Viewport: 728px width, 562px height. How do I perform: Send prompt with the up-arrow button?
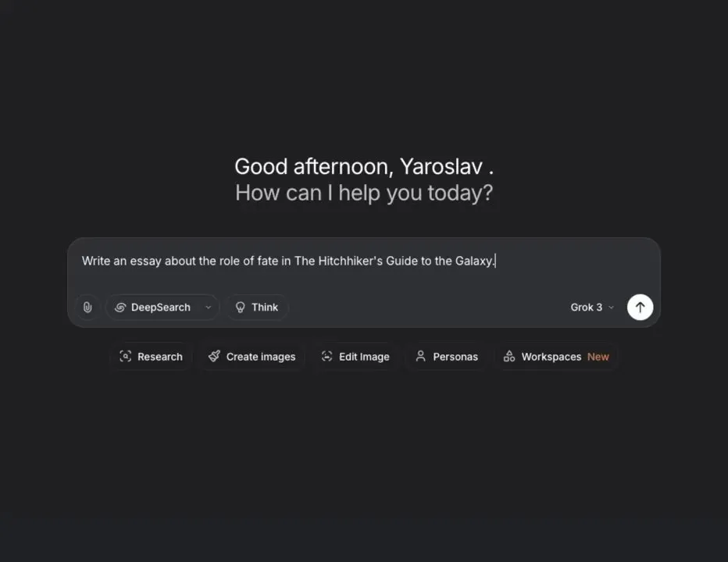[640, 308]
